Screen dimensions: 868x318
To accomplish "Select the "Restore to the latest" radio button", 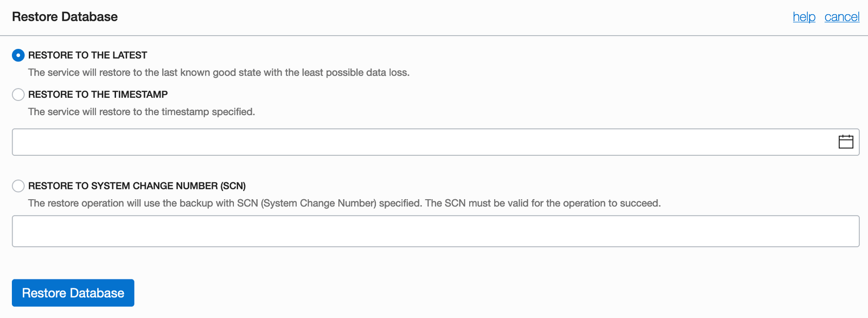I will point(18,55).
